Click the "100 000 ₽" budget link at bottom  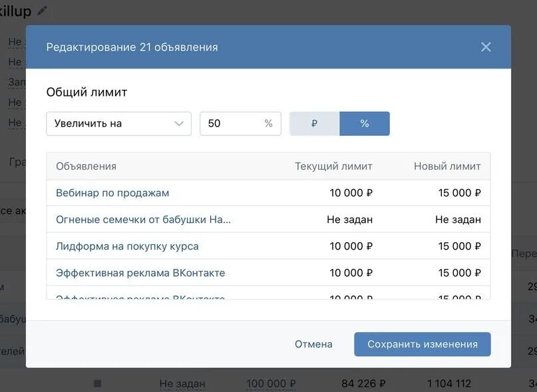269,383
